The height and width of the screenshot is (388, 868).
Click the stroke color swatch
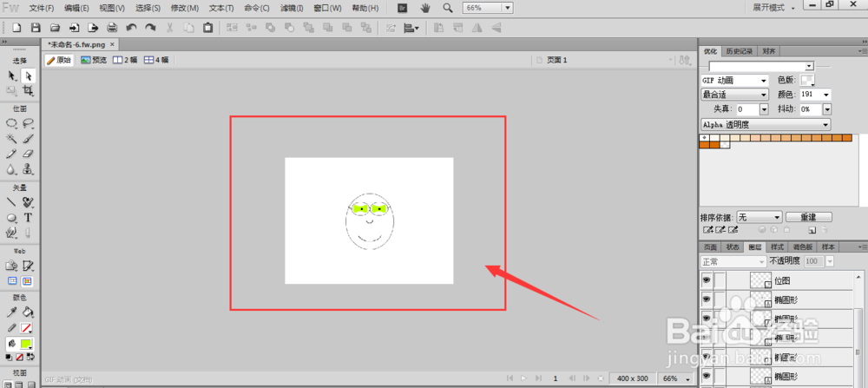(x=27, y=327)
